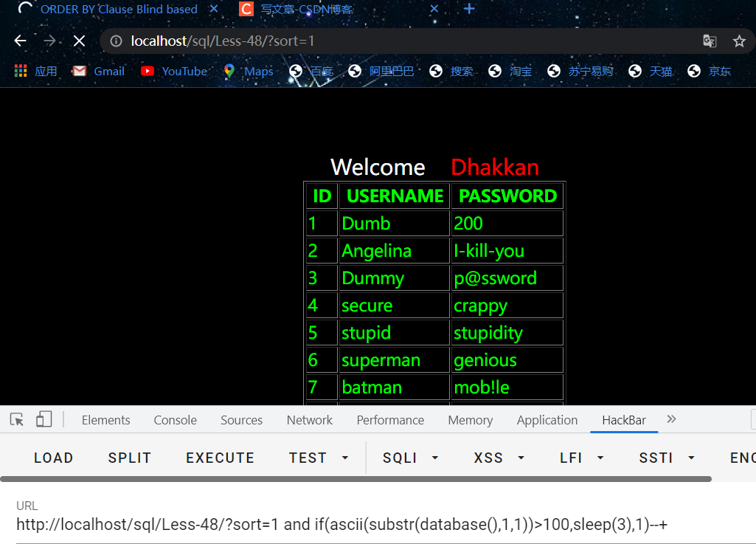This screenshot has width=756, height=544.
Task: Open the Application panel
Action: pos(547,420)
